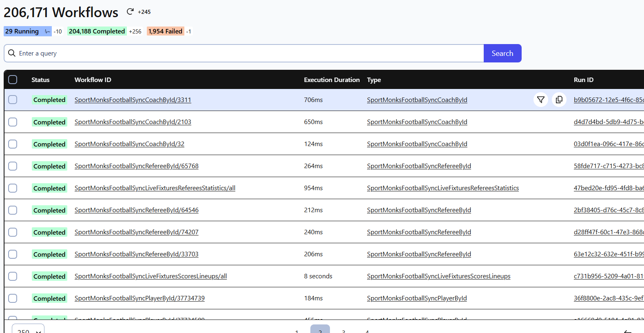Open the page size dropdown
Image resolution: width=644 pixels, height=333 pixels.
(x=28, y=330)
